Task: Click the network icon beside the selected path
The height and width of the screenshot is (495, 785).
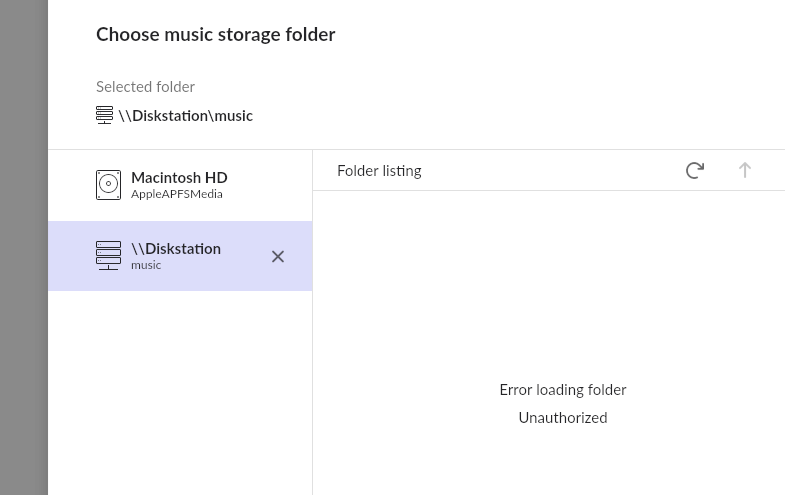Action: (104, 115)
